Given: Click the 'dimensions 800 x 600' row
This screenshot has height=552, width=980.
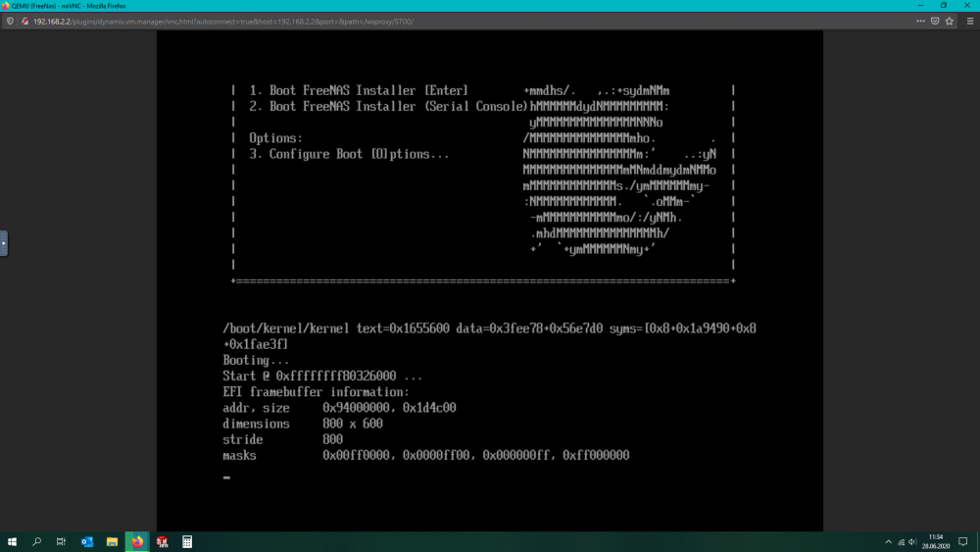Looking at the screenshot, I should pos(303,424).
